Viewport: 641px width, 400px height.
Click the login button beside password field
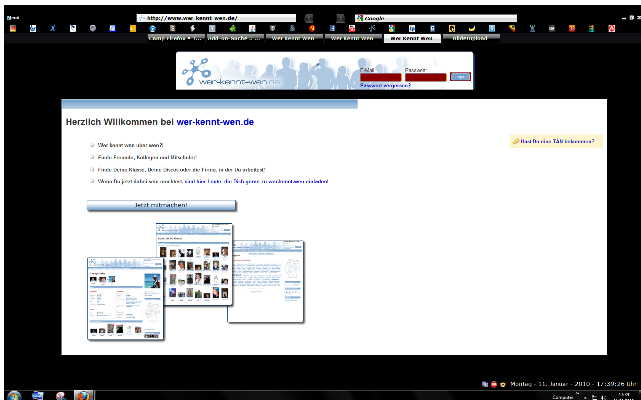pos(460,77)
